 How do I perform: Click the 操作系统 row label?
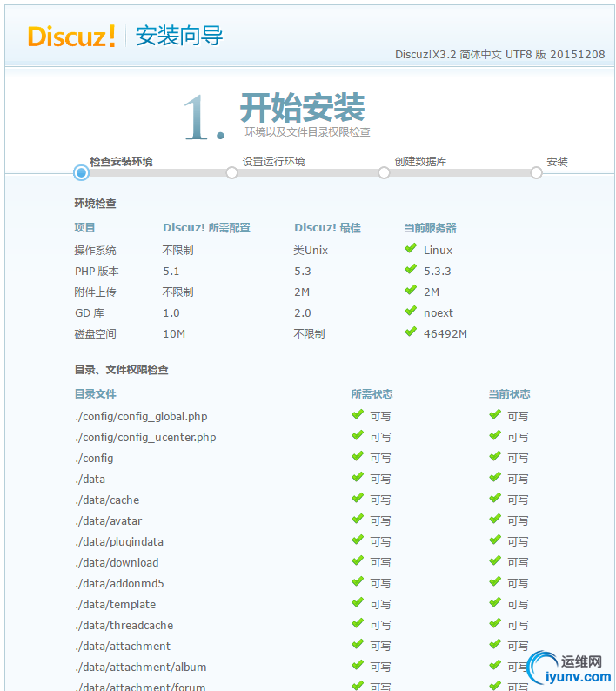(x=95, y=251)
